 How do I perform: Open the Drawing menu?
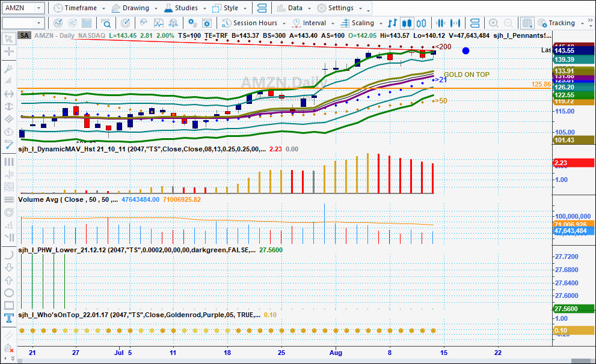click(135, 8)
